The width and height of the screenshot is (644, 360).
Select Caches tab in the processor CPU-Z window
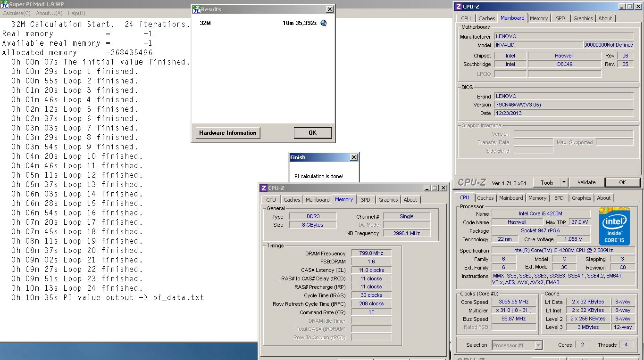pos(485,198)
